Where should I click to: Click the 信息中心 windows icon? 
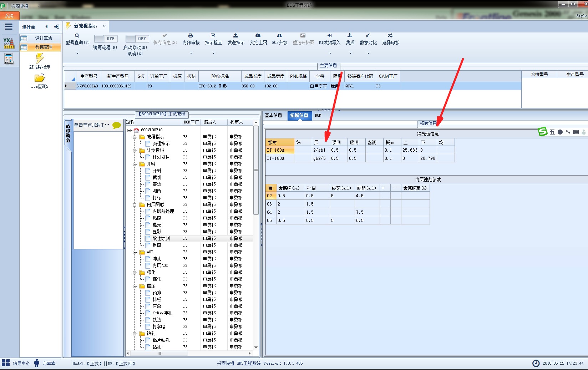[x=6, y=363]
